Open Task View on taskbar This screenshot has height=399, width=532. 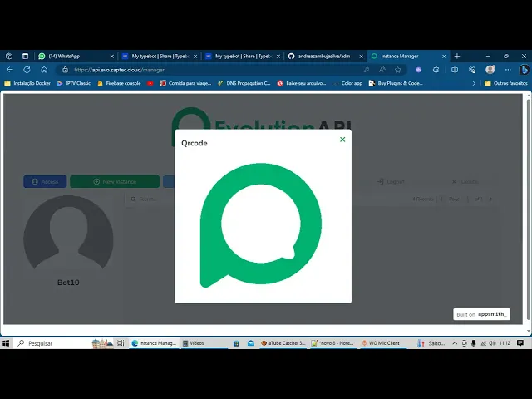tap(121, 343)
